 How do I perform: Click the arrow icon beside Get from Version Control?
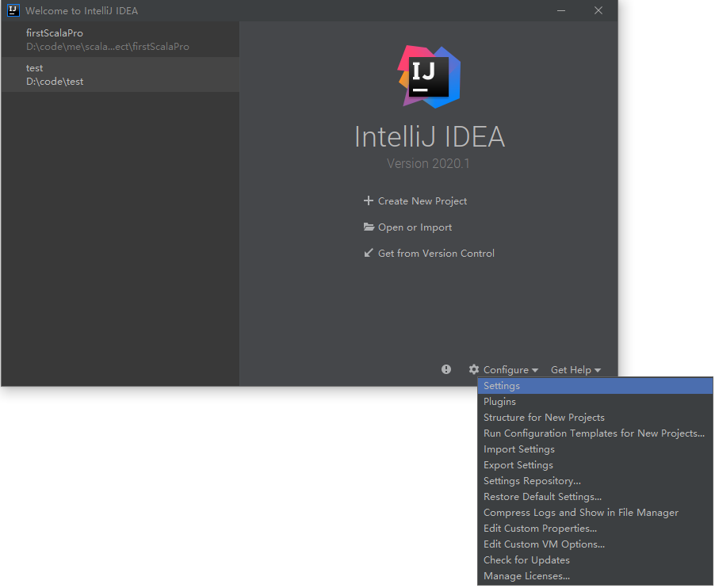click(369, 253)
